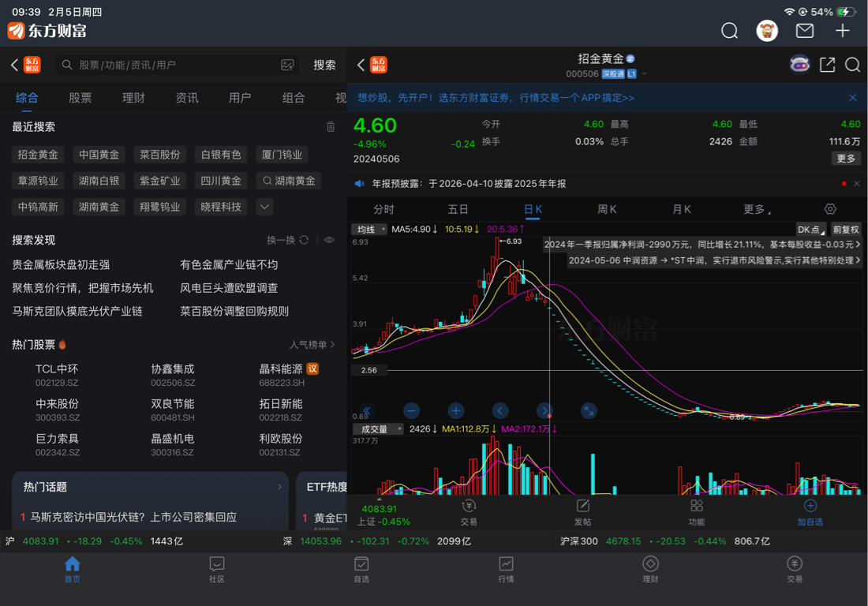Expand more recent search tags
Viewport: 868px width, 606px height.
(264, 207)
